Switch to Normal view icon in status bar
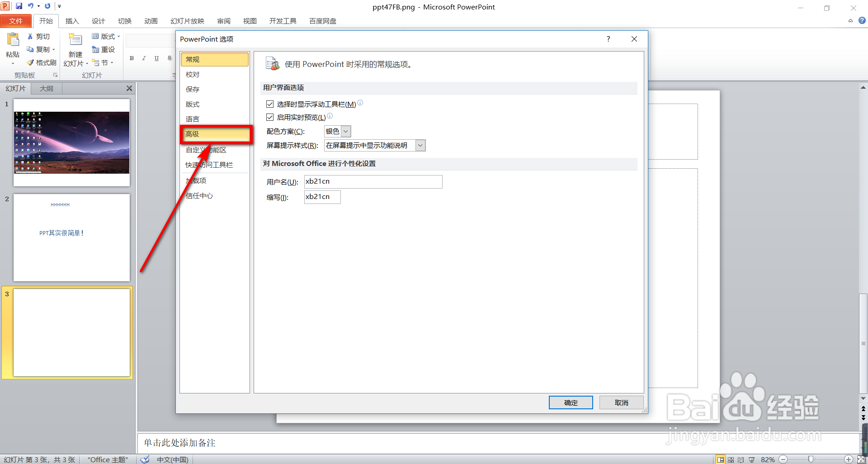Viewport: 868px width, 464px height. pyautogui.click(x=720, y=459)
